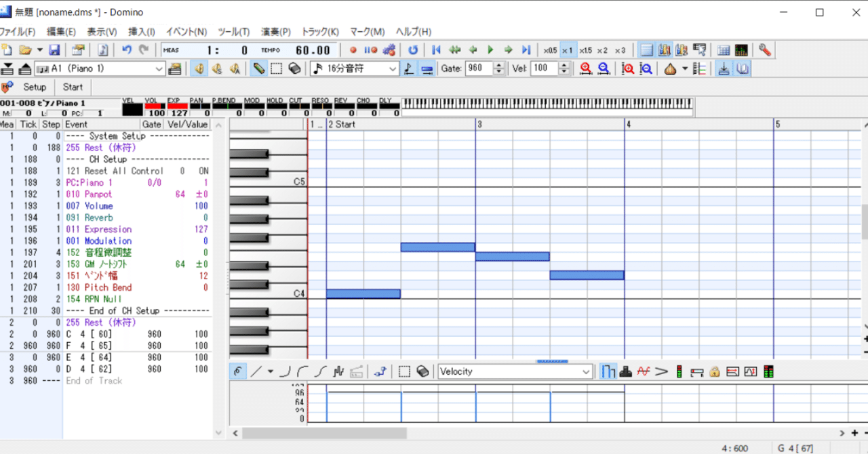Image resolution: width=868 pixels, height=454 pixels.
Task: Click the Gate spinner arrows
Action: pyautogui.click(x=500, y=68)
